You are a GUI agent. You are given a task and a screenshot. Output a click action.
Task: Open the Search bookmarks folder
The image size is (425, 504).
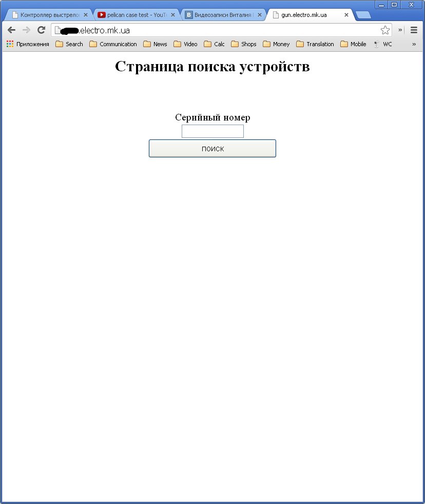tap(69, 44)
